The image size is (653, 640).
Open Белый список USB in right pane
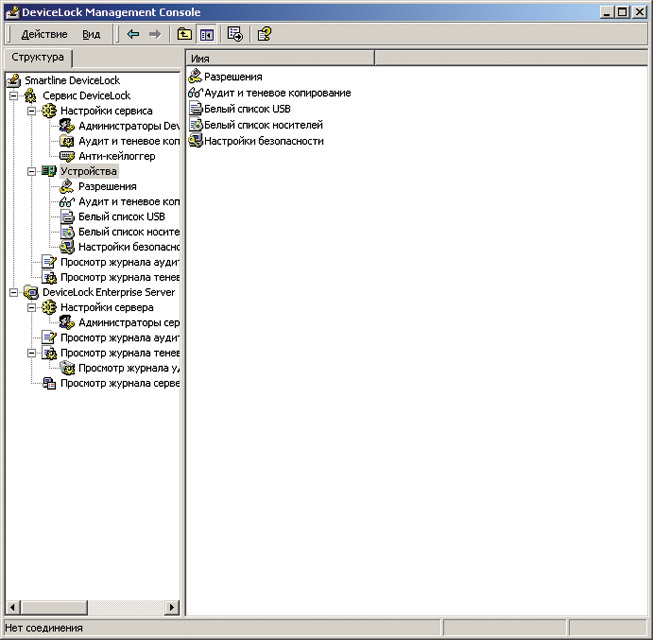247,109
